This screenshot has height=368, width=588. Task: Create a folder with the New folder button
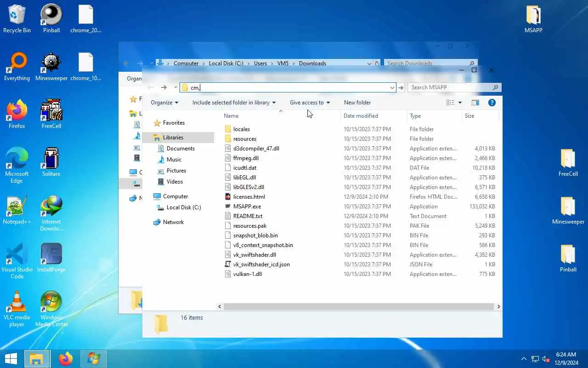[357, 103]
